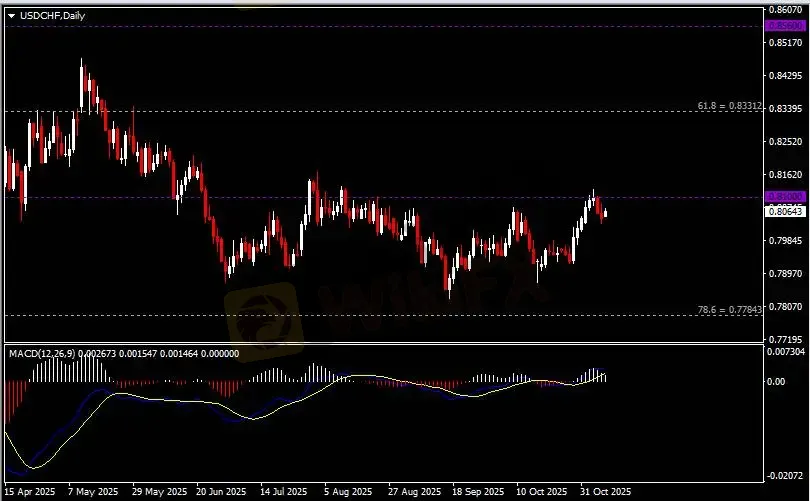Click the 10 Oct 2025 date label

click(541, 492)
